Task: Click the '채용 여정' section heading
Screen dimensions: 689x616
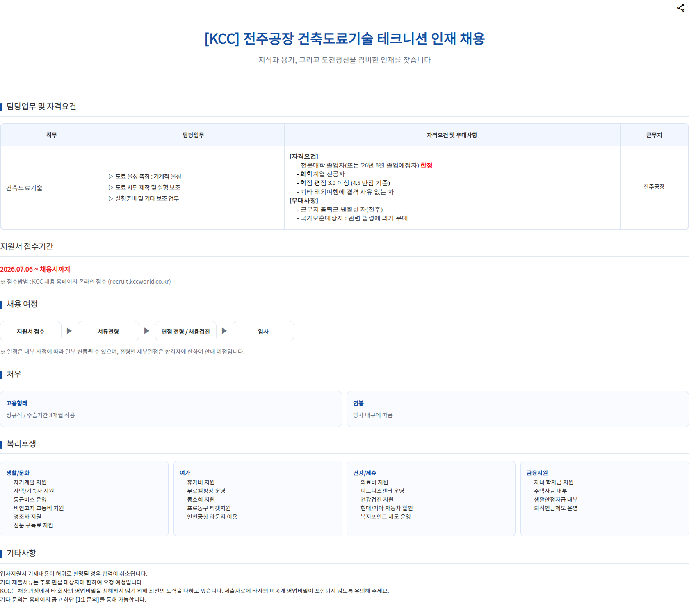Action: tap(22, 304)
